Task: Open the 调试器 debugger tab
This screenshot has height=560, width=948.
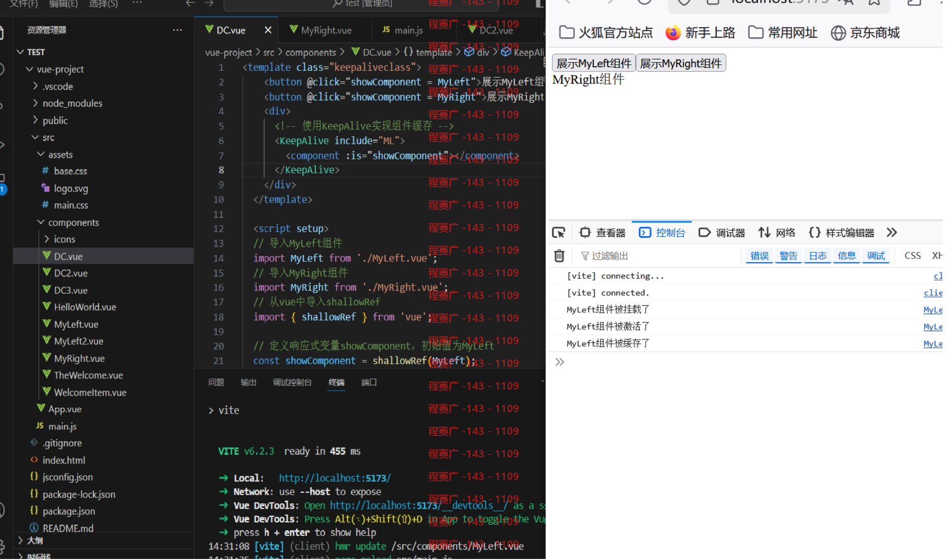Action: click(722, 233)
